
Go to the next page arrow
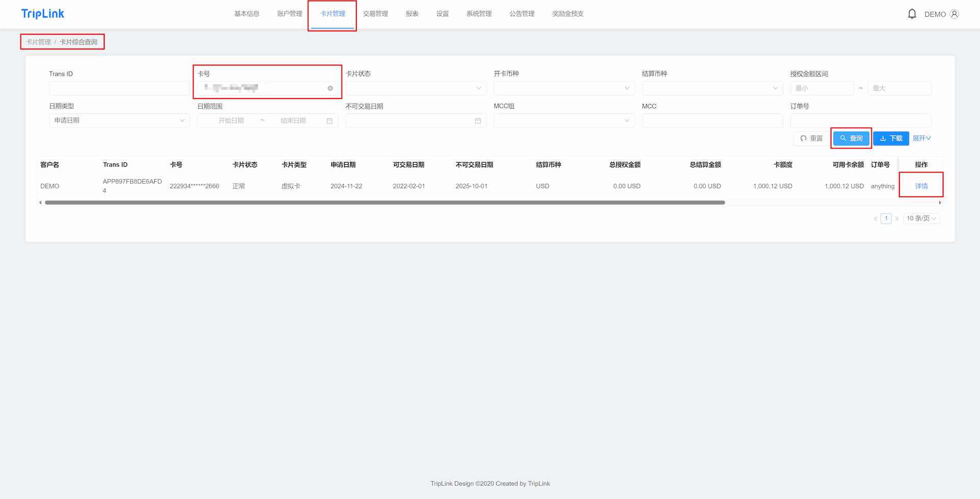[x=897, y=219]
